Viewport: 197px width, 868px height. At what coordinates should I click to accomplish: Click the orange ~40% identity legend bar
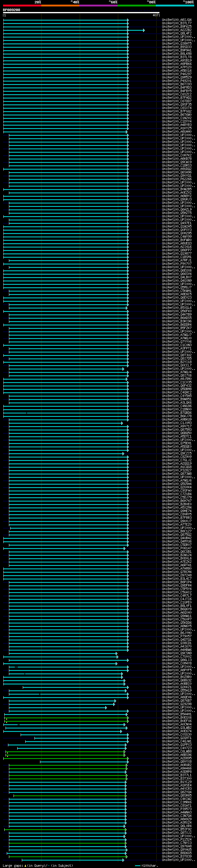coord(60,6)
